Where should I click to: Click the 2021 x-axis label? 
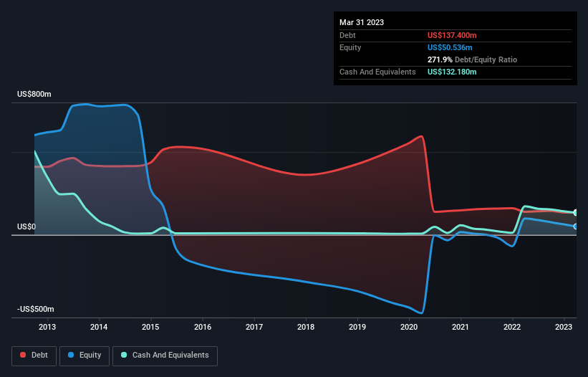pyautogui.click(x=461, y=327)
